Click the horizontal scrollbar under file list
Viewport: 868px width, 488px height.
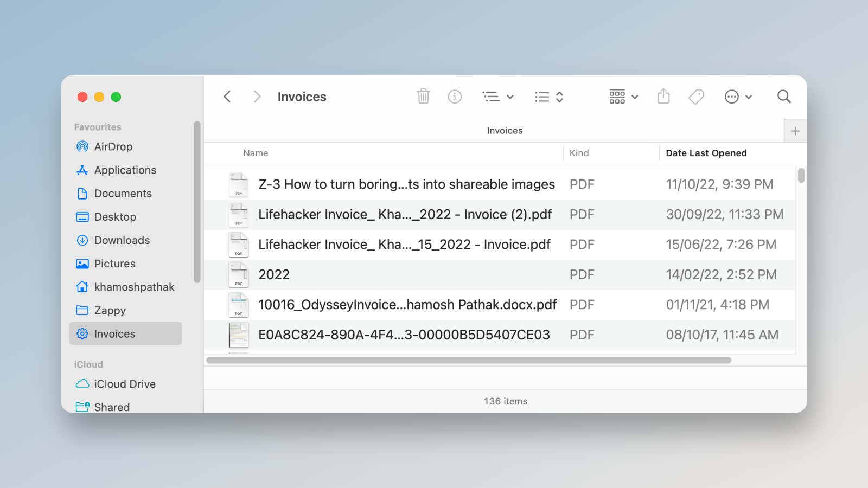tap(469, 360)
